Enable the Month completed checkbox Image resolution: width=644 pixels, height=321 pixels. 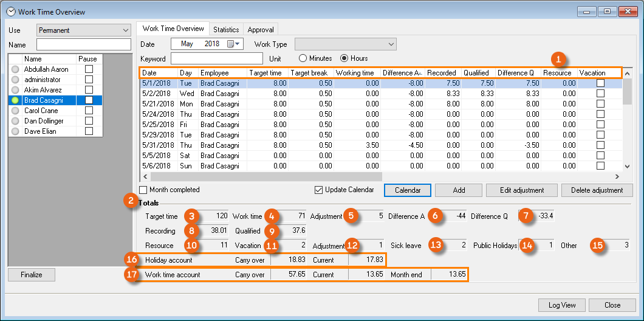(143, 190)
